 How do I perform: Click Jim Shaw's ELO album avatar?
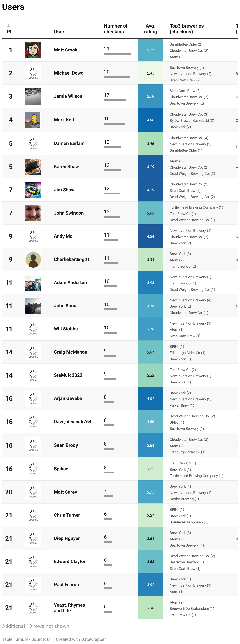(x=33, y=190)
